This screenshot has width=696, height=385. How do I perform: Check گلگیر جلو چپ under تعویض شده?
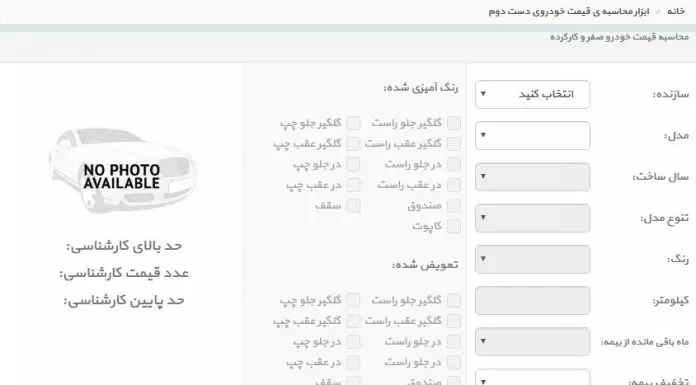click(x=353, y=300)
